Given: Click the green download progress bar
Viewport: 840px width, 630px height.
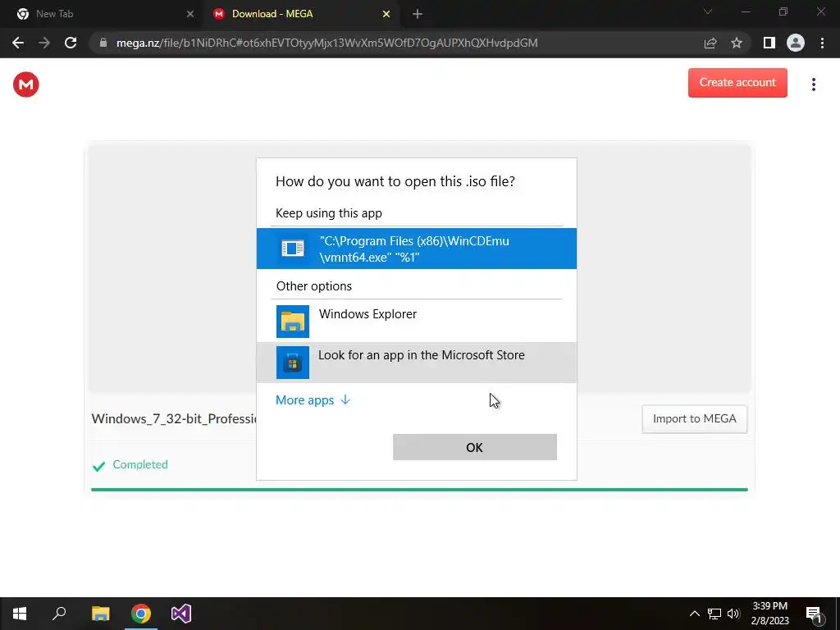Looking at the screenshot, I should pos(419,490).
